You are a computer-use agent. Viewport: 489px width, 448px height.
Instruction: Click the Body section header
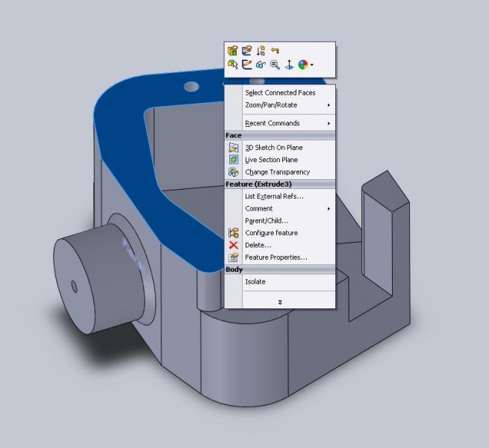(x=280, y=270)
